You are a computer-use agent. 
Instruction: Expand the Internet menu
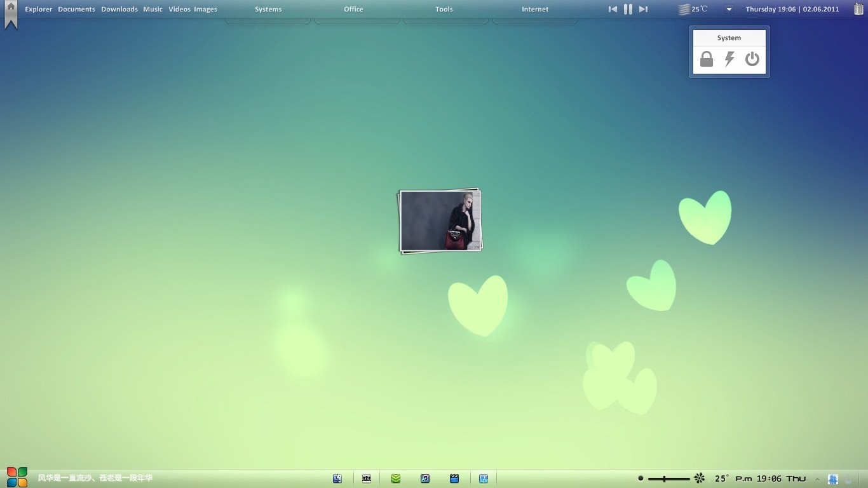point(535,10)
